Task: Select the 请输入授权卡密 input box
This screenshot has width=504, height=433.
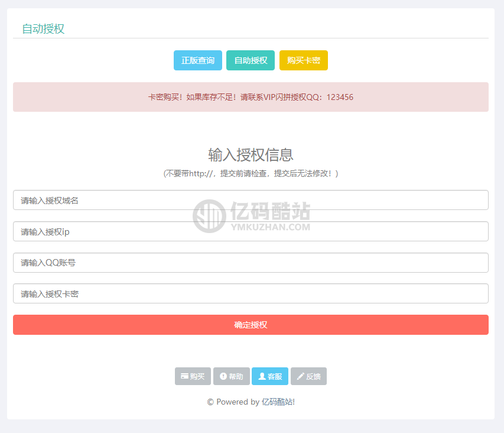Action: pyautogui.click(x=251, y=293)
